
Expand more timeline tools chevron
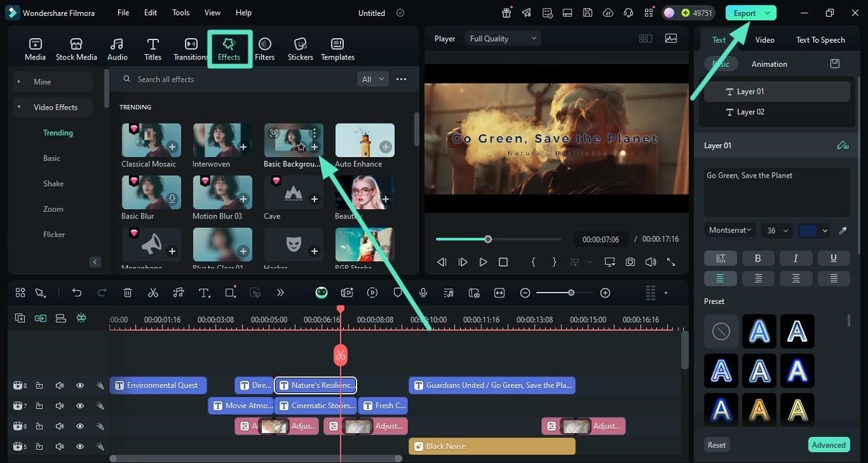point(280,293)
